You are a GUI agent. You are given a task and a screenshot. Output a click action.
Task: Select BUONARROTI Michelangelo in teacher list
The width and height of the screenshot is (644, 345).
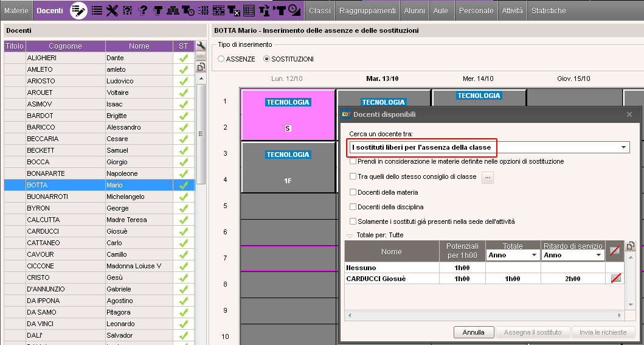[99, 197]
